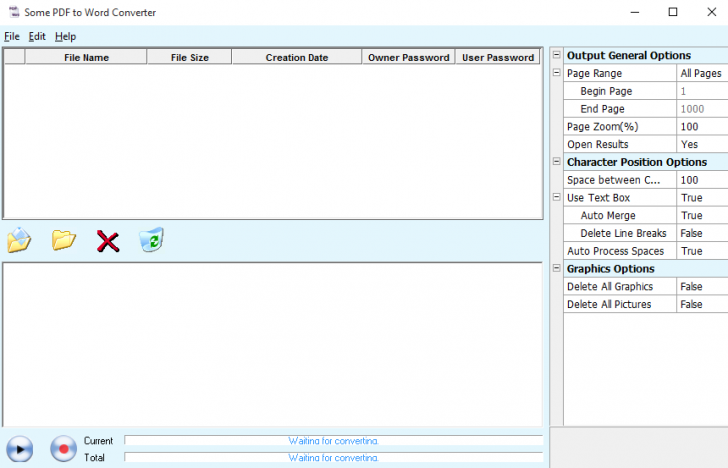Sort by File Size column header
Viewport: 728px width, 468px height.
pyautogui.click(x=189, y=57)
